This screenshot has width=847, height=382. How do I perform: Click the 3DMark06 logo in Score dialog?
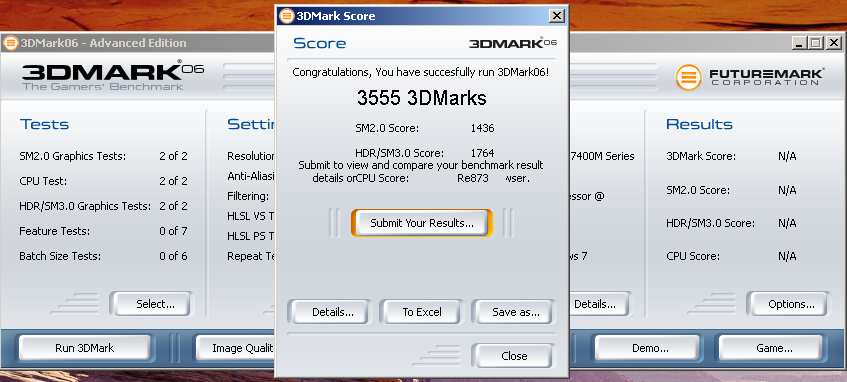[x=513, y=43]
